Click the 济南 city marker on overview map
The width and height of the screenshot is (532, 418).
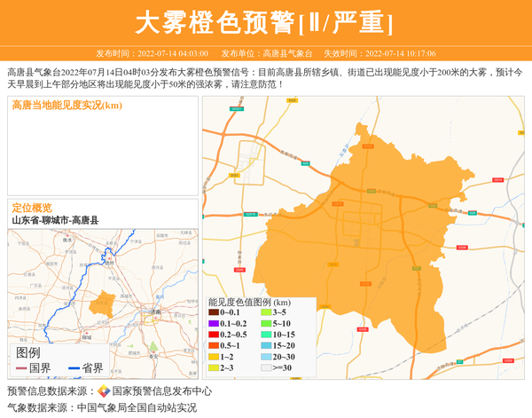[156, 312]
